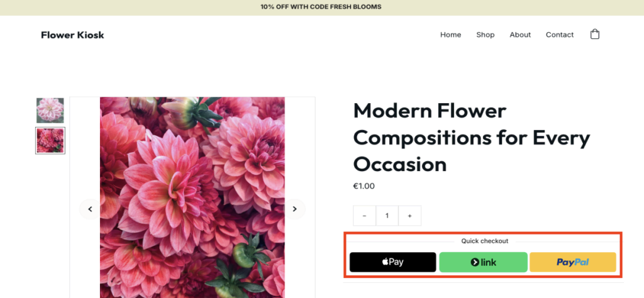Screen dimensions: 644x298
Task: Go to the Home page
Action: 450,35
